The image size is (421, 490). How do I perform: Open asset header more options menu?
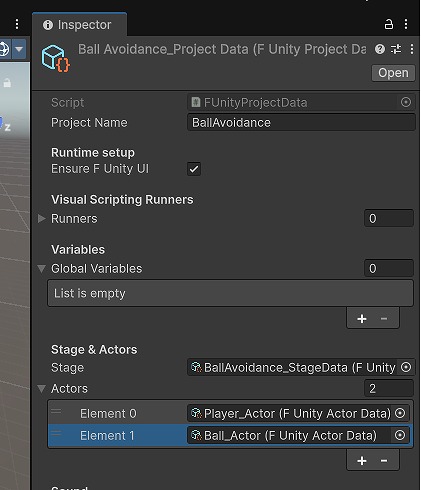pos(412,49)
